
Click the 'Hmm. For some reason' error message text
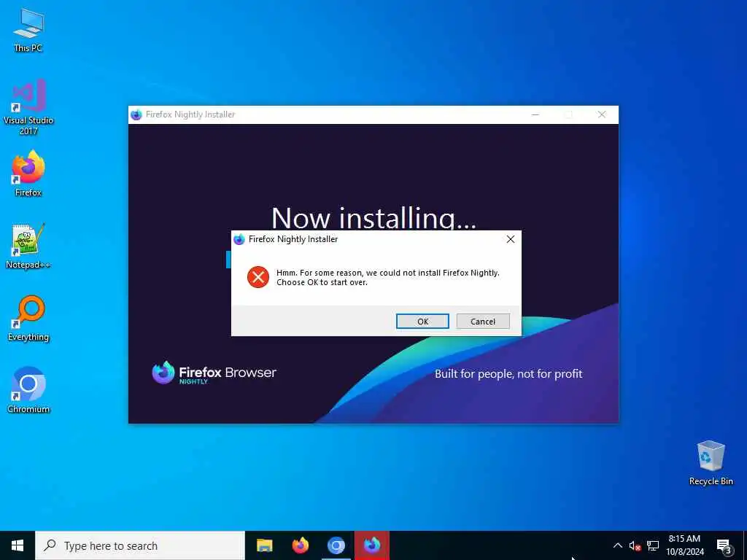[388, 278]
